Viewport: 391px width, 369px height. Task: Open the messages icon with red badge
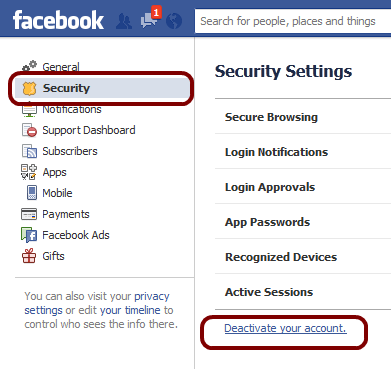tap(149, 19)
